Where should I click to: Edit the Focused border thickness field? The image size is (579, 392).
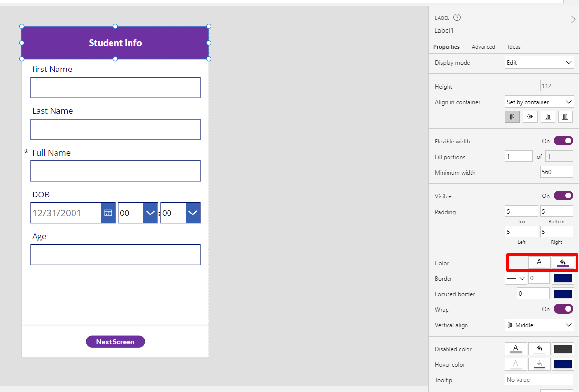tap(533, 294)
